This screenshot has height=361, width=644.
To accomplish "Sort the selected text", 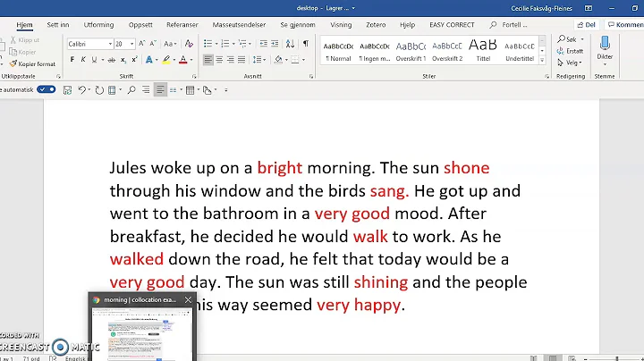I will (290, 44).
